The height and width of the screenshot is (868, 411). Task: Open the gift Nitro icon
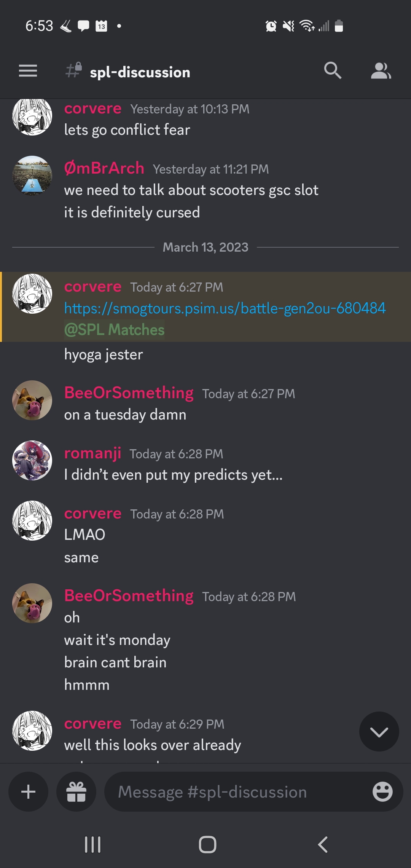point(76,792)
